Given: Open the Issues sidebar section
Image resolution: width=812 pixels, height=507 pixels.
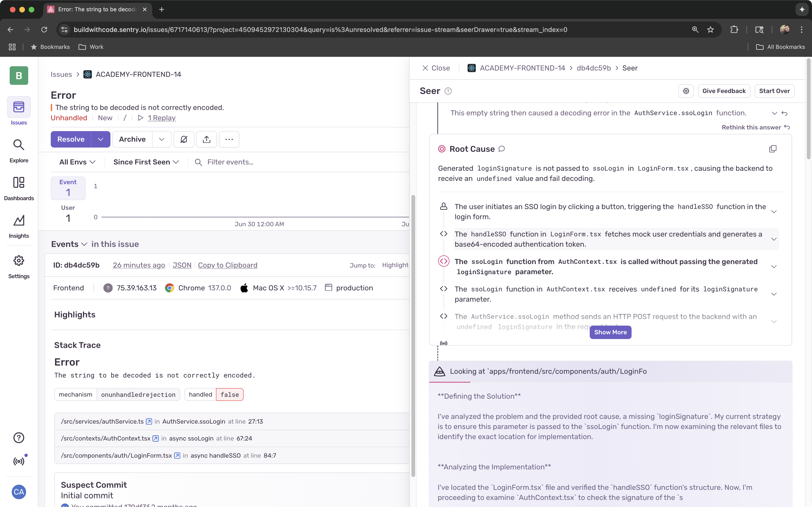Looking at the screenshot, I should click(x=19, y=111).
